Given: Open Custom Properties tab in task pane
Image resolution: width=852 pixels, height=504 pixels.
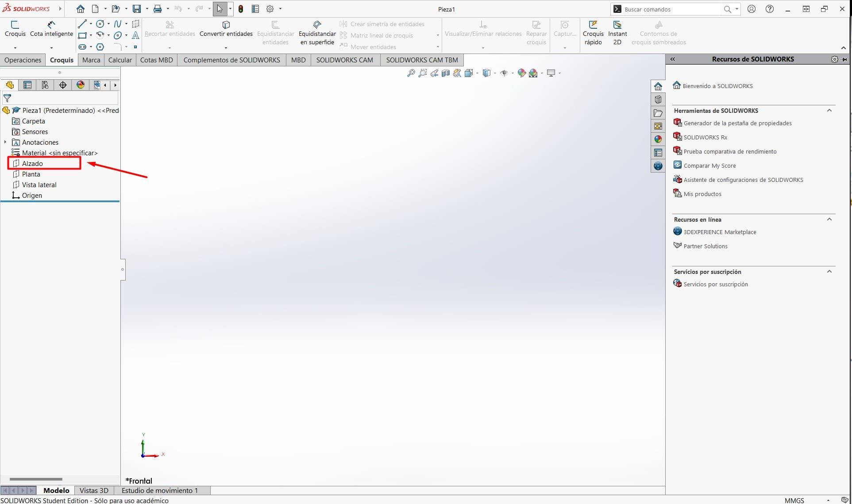Looking at the screenshot, I should point(658,153).
